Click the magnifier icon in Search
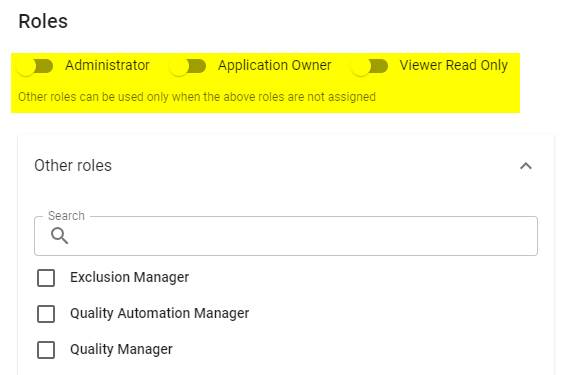The width and height of the screenshot is (562, 375). 59,236
